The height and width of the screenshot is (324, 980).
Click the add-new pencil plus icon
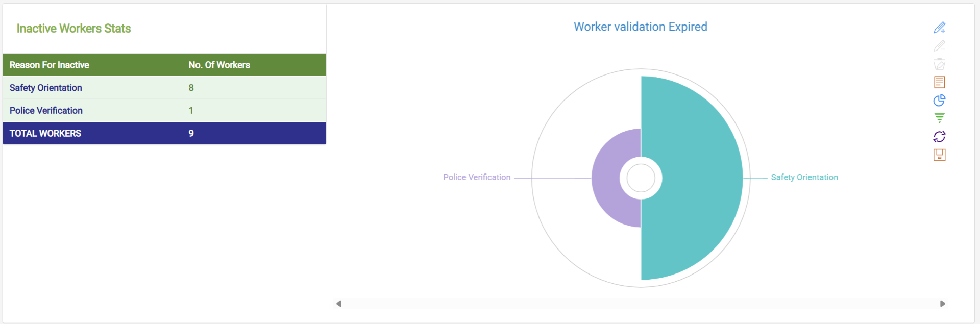click(x=939, y=27)
